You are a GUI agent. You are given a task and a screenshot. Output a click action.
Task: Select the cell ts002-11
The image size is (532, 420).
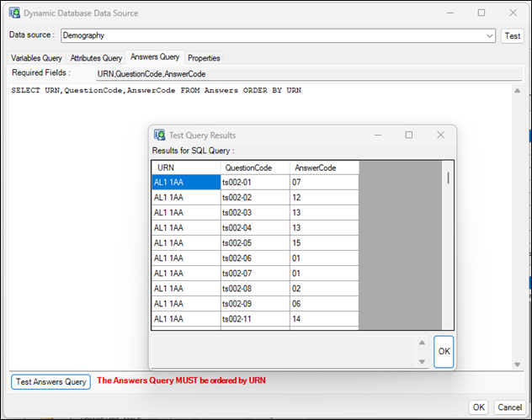coord(255,319)
